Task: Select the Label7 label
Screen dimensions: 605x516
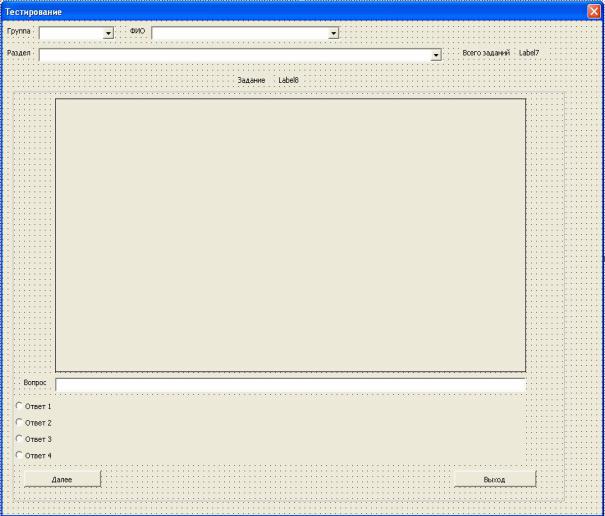Action: coord(529,52)
